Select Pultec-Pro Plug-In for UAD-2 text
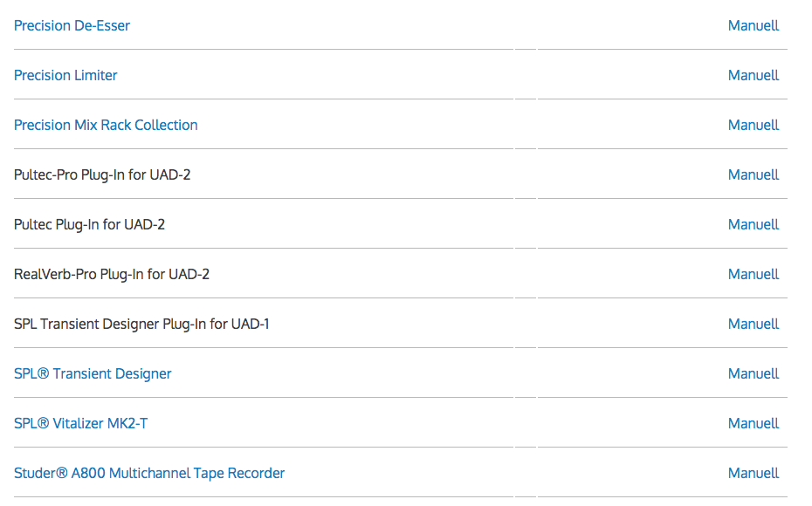Image resolution: width=812 pixels, height=506 pixels. coord(102,175)
